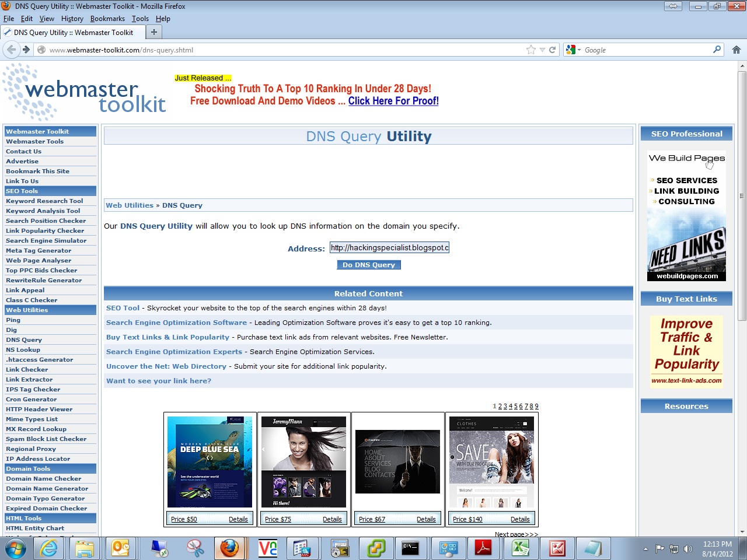Click the network tray icon

(674, 549)
